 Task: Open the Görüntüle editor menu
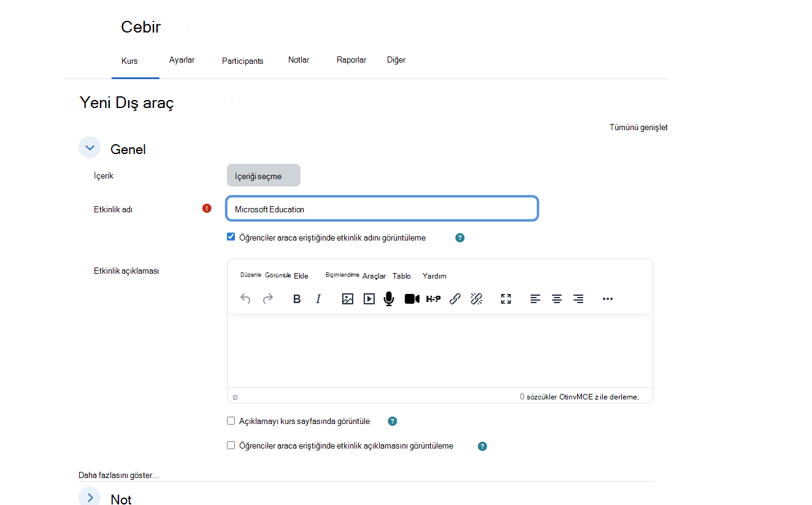pos(278,275)
